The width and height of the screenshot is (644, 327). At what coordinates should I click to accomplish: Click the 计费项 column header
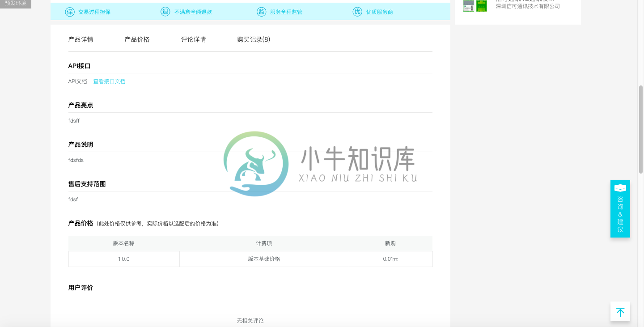[x=264, y=243]
